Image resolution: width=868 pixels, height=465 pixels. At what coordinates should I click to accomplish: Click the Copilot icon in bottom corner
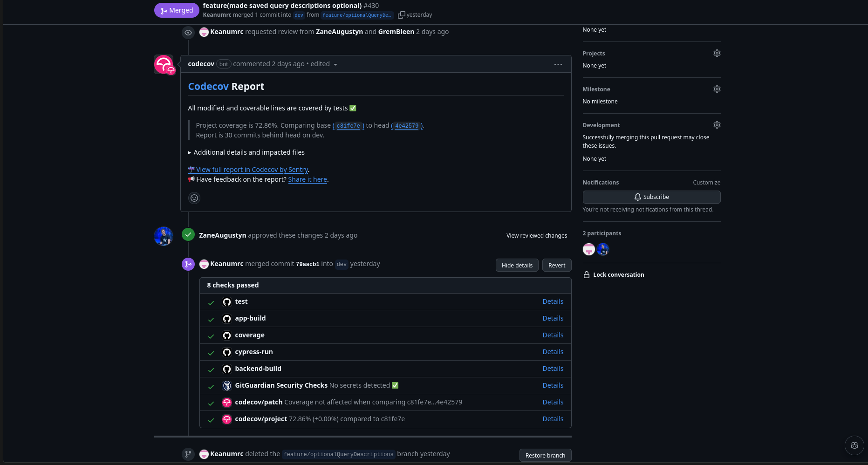854,445
